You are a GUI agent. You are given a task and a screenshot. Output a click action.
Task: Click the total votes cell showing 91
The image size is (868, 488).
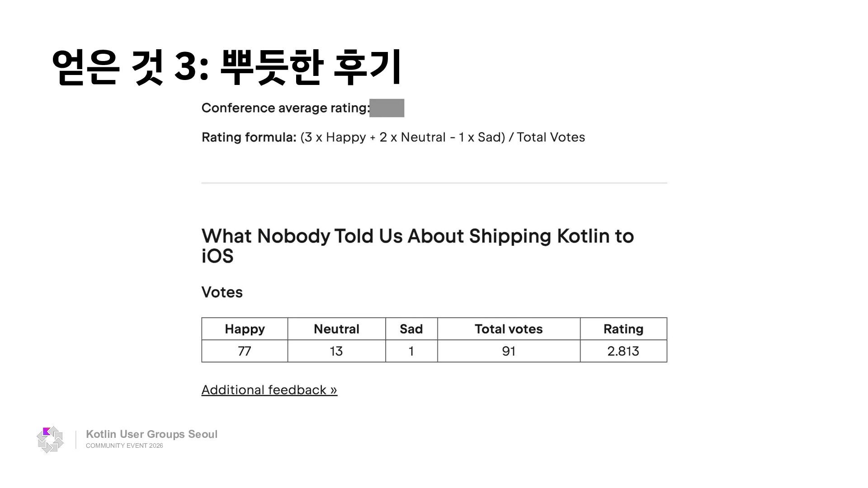pyautogui.click(x=509, y=351)
